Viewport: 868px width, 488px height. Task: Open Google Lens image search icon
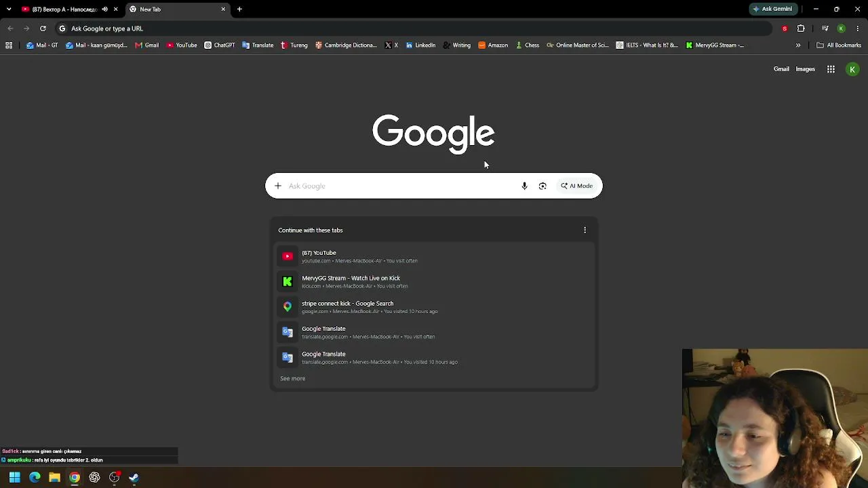coord(542,186)
